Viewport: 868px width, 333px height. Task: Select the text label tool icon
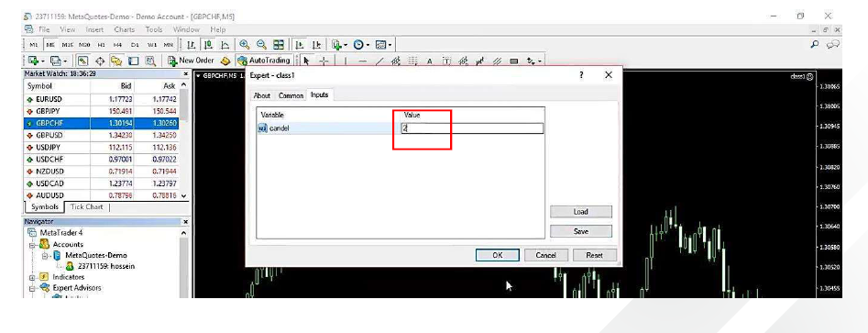click(429, 61)
